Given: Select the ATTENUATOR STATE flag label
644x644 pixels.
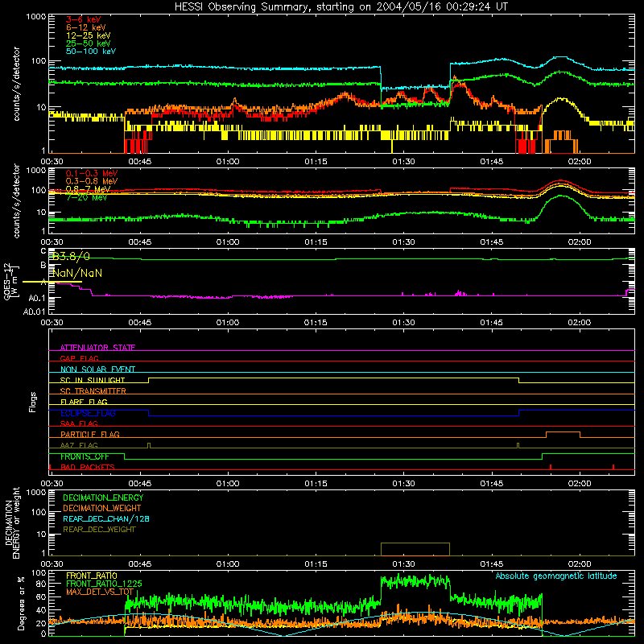Looking at the screenshot, I should click(97, 348).
